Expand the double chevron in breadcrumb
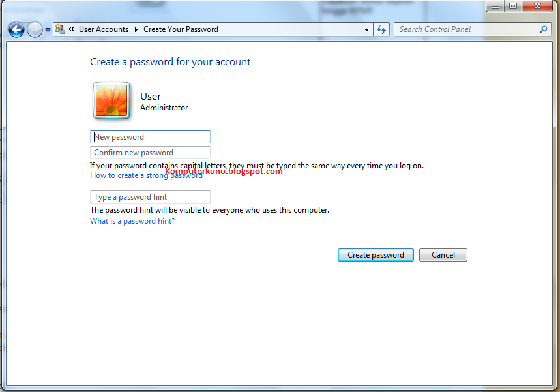The width and height of the screenshot is (560, 392). [72, 29]
